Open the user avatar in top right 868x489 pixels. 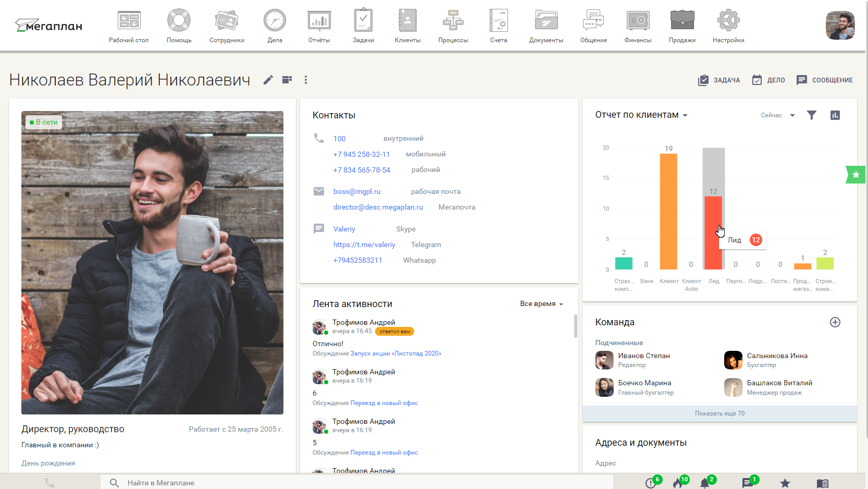tap(840, 26)
